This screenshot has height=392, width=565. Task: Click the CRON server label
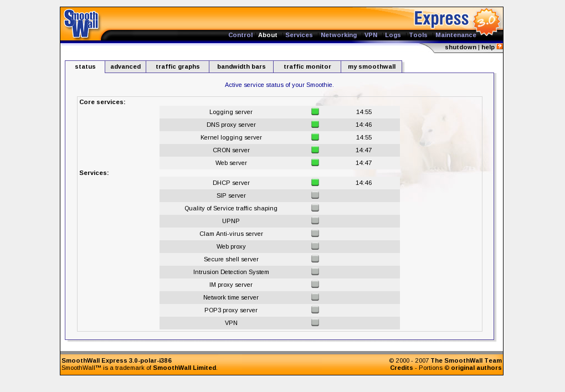tap(231, 150)
